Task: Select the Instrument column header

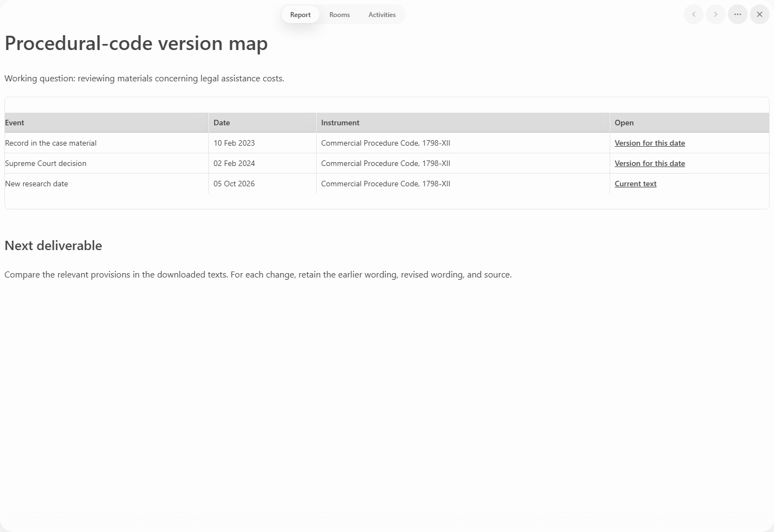Action: tap(463, 123)
